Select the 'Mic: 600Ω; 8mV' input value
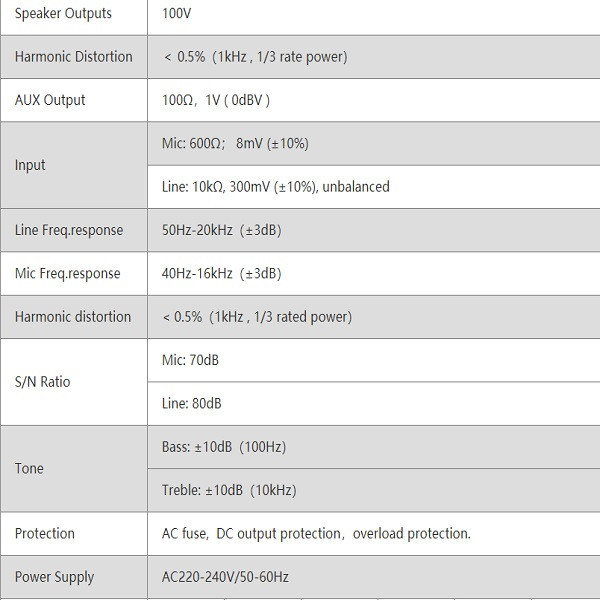Screen dimensions: 600x600 [x=235, y=143]
